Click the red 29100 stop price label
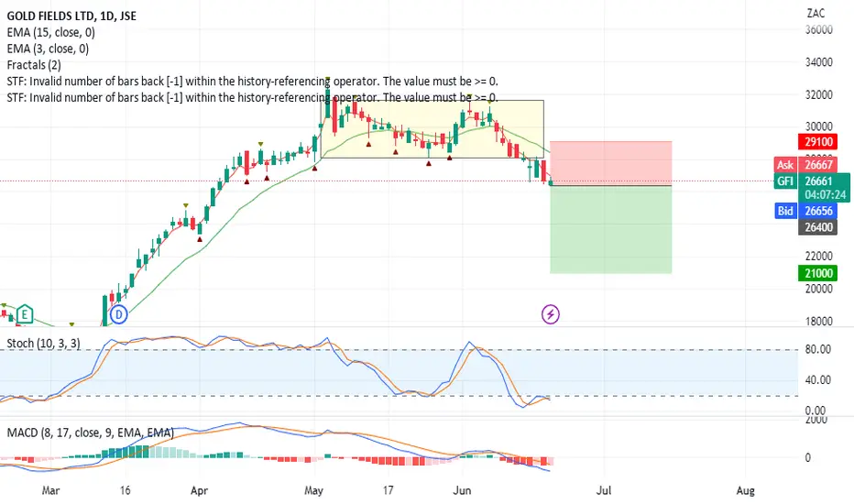The image size is (854, 504). click(x=818, y=142)
